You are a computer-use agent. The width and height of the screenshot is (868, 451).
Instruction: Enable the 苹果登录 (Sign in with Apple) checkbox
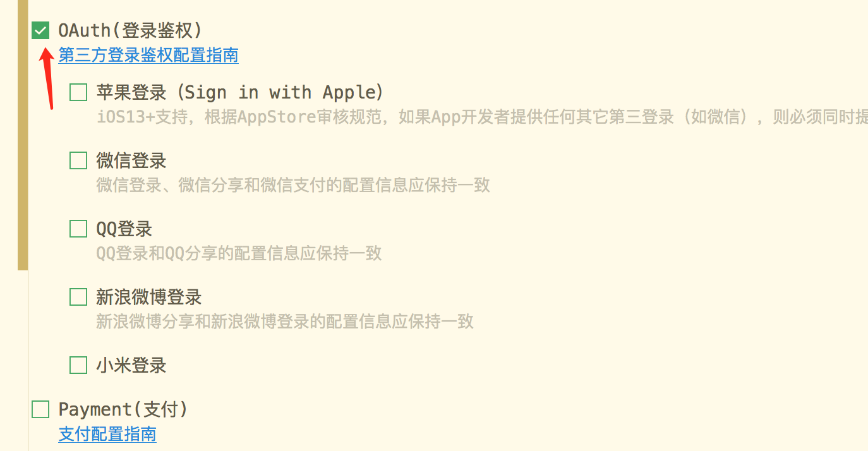(78, 92)
